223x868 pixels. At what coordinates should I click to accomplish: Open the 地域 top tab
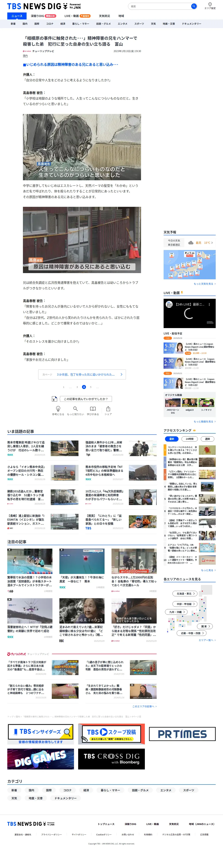[121, 16]
